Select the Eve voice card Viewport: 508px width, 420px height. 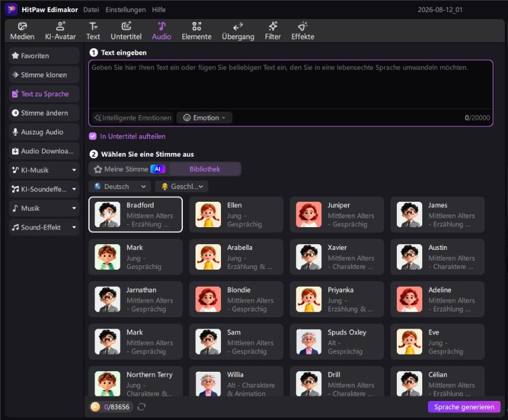[438, 342]
